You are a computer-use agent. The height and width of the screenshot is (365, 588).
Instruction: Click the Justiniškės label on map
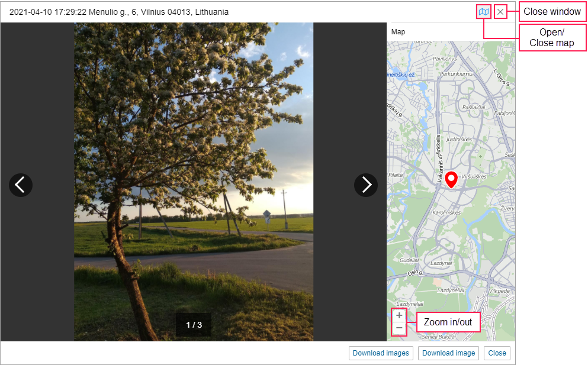[x=459, y=140]
